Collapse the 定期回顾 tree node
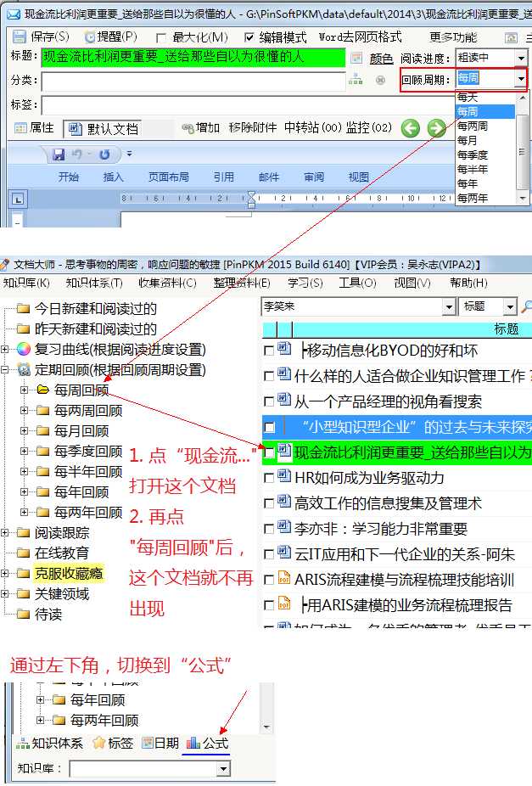Viewport: 532px width, 786px height. pos(5,369)
